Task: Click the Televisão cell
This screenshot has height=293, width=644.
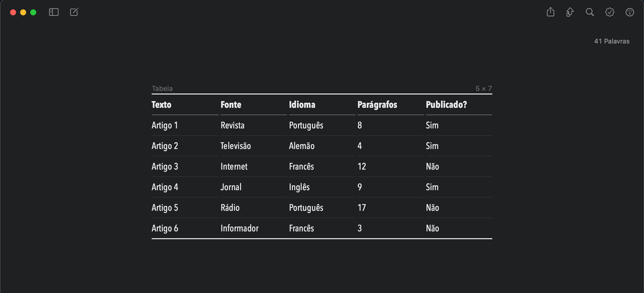Action: click(235, 146)
